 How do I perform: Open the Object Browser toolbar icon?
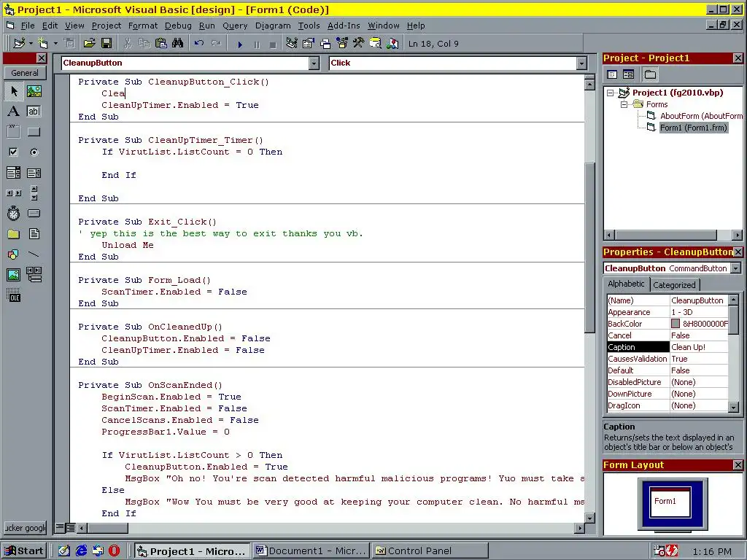pyautogui.click(x=342, y=43)
